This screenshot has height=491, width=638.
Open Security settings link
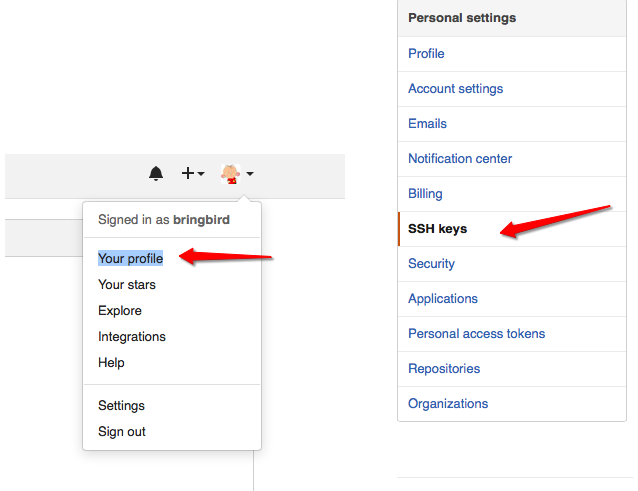coord(431,263)
